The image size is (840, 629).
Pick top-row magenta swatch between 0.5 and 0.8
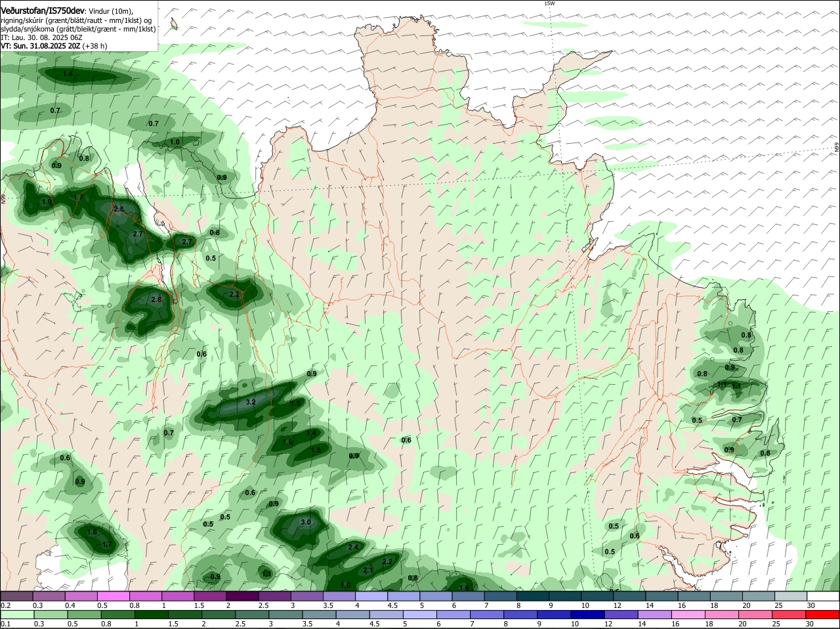click(x=114, y=596)
